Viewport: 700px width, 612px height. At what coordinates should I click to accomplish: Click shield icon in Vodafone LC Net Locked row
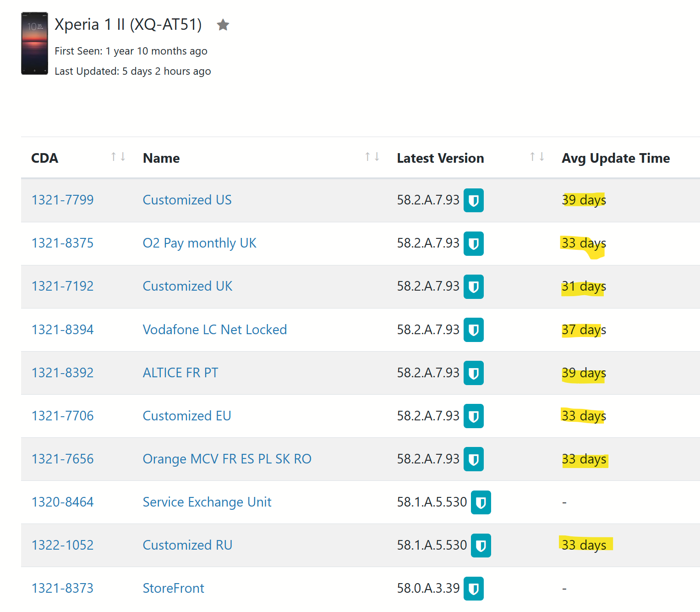(x=474, y=330)
